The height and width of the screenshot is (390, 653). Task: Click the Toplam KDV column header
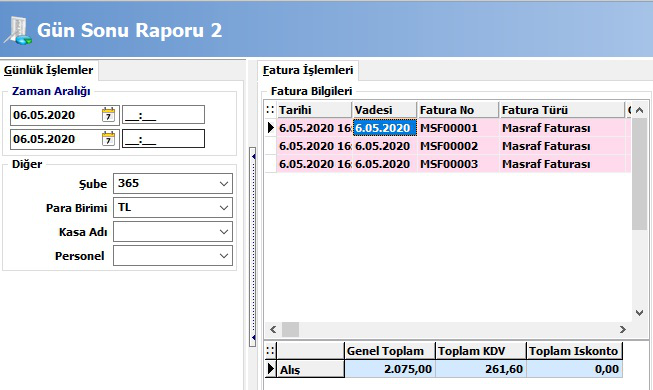[x=481, y=351]
